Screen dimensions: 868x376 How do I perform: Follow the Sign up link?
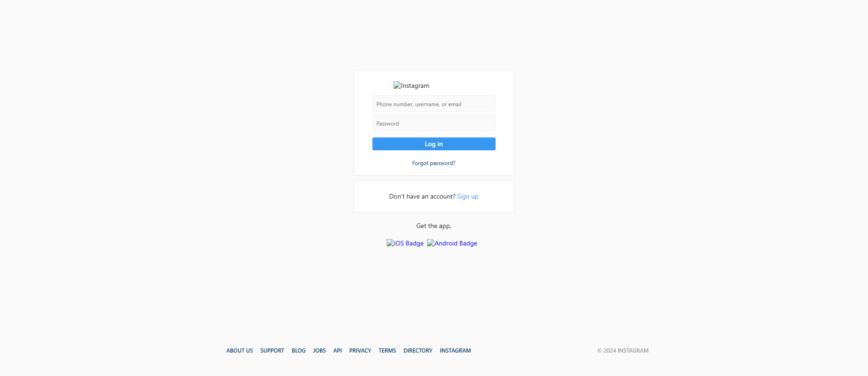(468, 196)
